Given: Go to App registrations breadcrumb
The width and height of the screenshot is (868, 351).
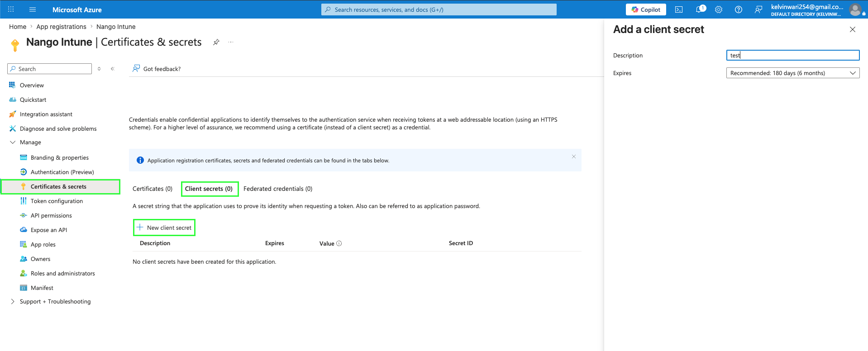Looking at the screenshot, I should click(x=62, y=27).
